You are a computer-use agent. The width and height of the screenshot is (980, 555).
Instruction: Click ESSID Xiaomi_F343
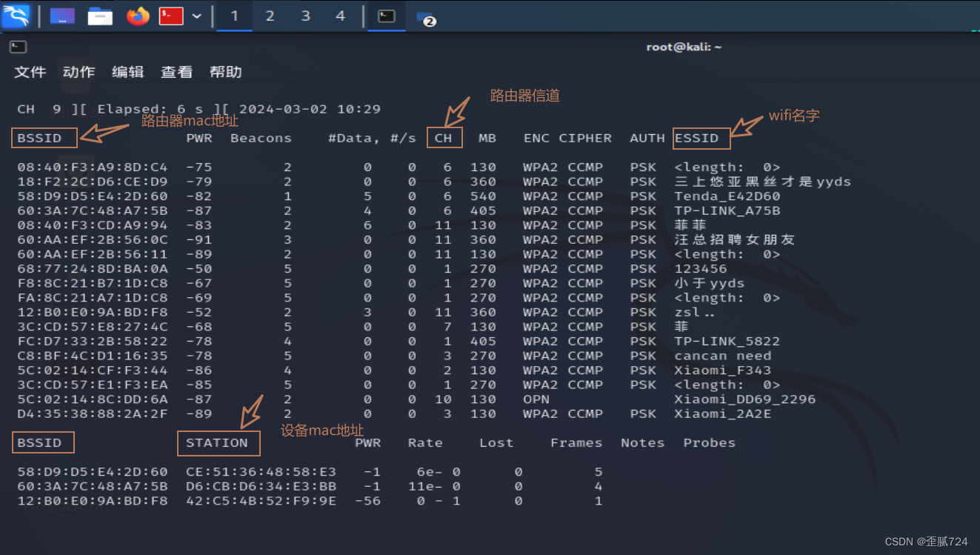[723, 370]
